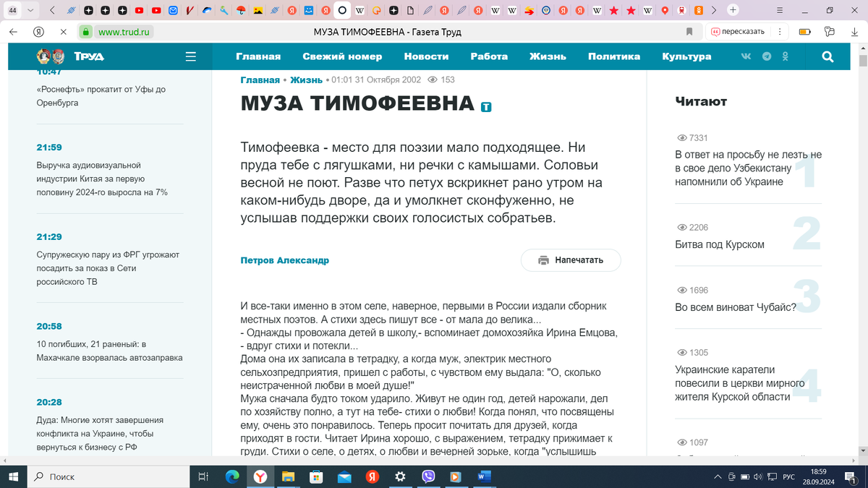Click the www.trud.ru address bar field
The height and width of the screenshot is (488, 868).
click(123, 32)
